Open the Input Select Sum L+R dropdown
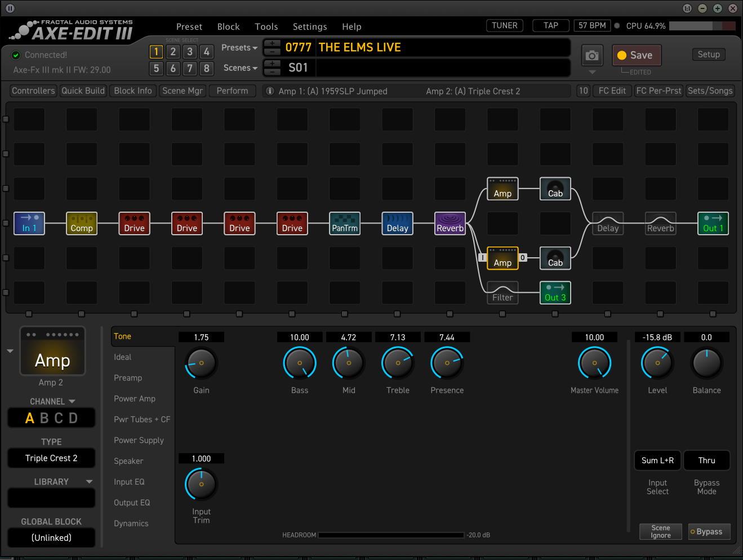This screenshot has height=560, width=743. point(657,460)
